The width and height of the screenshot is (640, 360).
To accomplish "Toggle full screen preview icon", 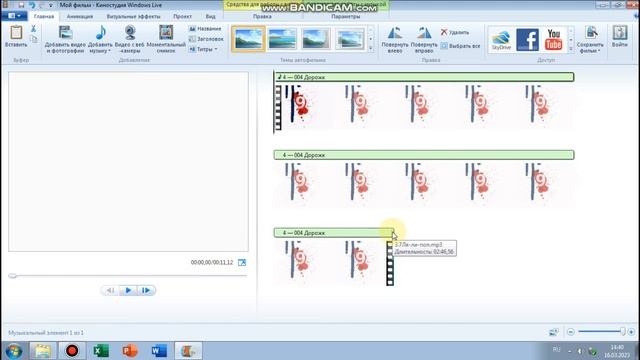I will 242,262.
